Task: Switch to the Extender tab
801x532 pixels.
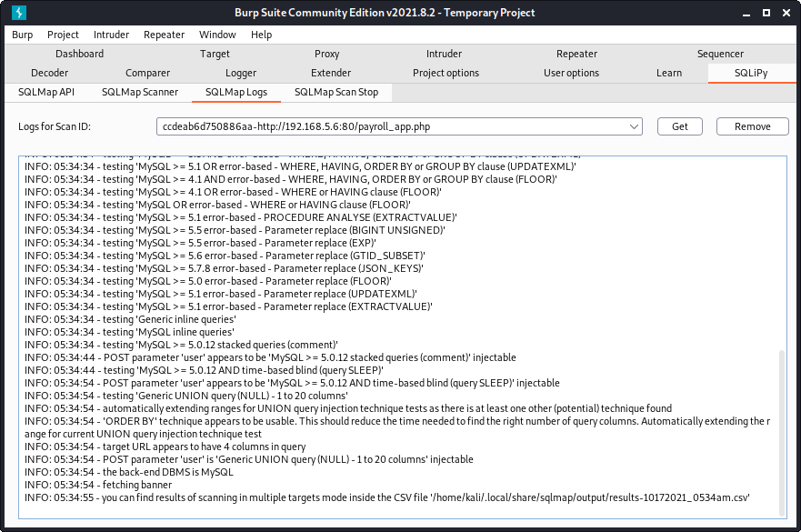Action: click(x=331, y=73)
